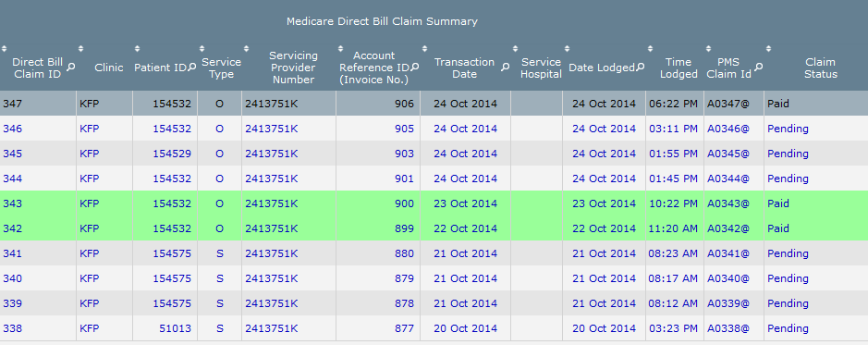868x345 pixels.
Task: Click PMS Claim Id A0346@
Action: 727,129
